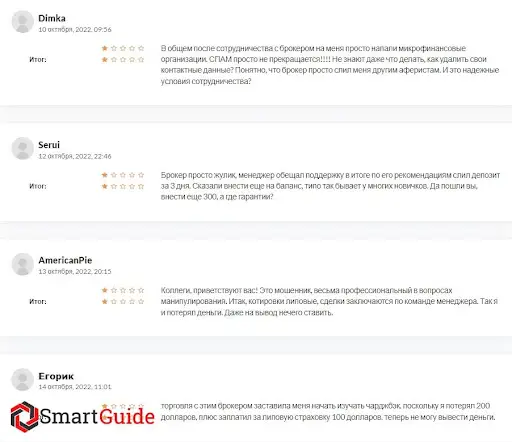The height and width of the screenshot is (442, 512).
Task: Click the Итог star rating in Serui's review
Action: pos(123,186)
